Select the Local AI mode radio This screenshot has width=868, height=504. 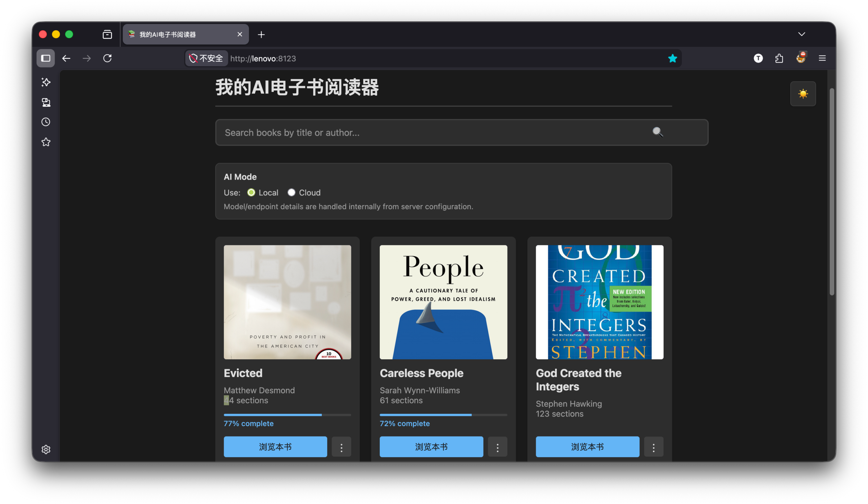click(x=251, y=193)
